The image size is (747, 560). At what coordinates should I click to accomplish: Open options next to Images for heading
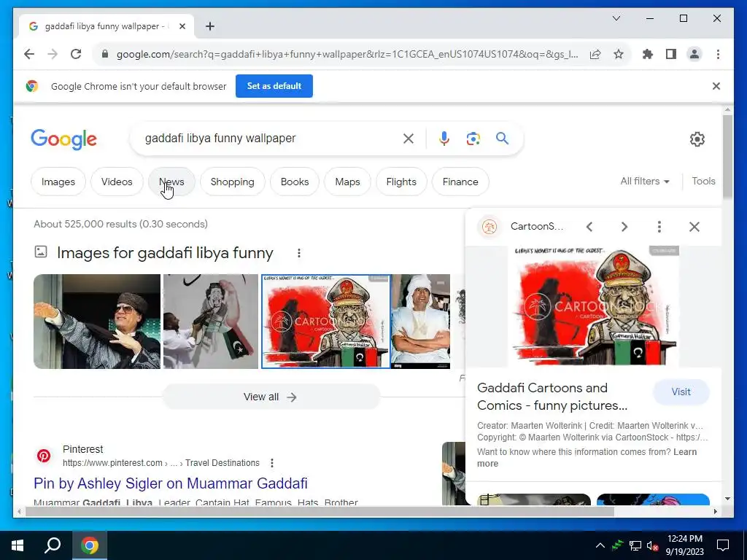tap(298, 253)
